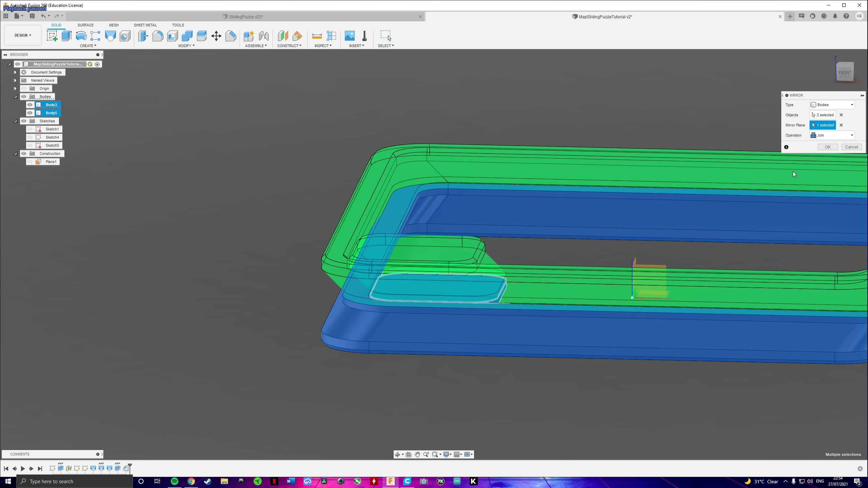The height and width of the screenshot is (488, 868).
Task: Hide the Sketches folder
Action: [24, 121]
